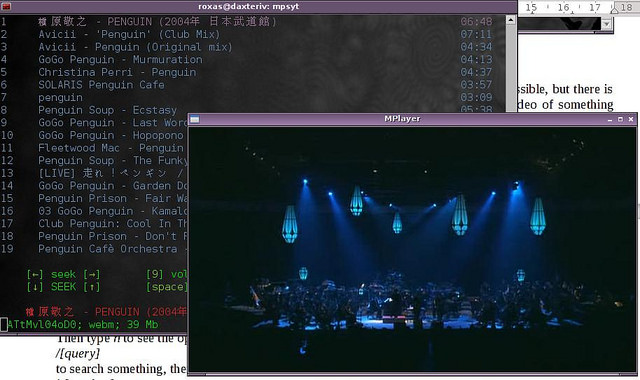Maximize the MPlayer window
This screenshot has width=640, height=380.
click(620, 119)
